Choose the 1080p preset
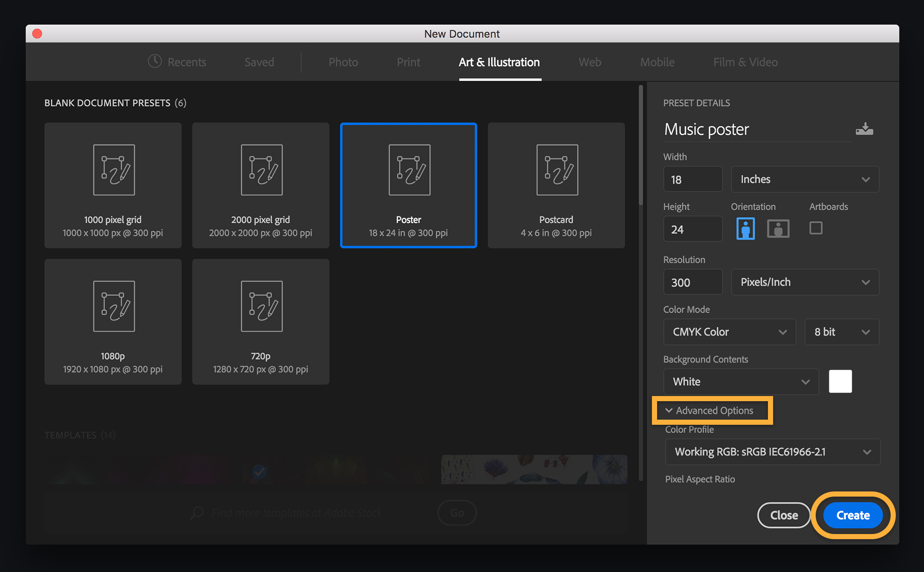Image resolution: width=924 pixels, height=572 pixels. 112,322
